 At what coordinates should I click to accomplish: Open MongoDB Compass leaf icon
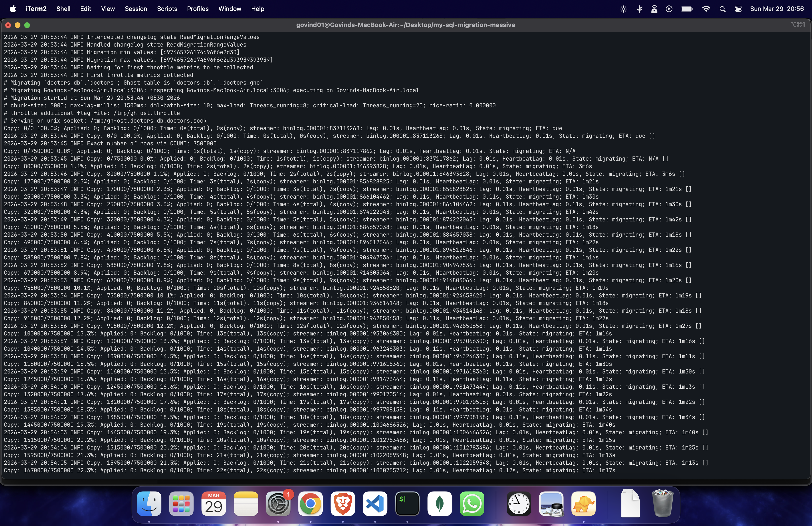[x=439, y=503]
